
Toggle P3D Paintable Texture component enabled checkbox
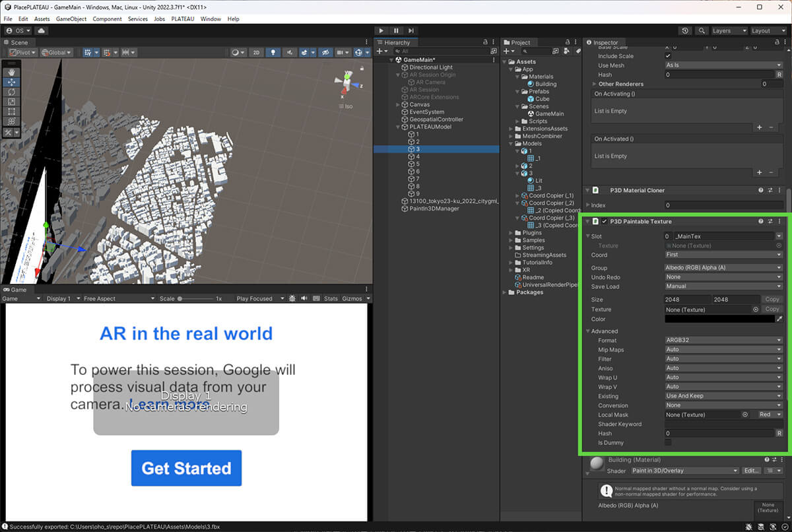click(605, 221)
